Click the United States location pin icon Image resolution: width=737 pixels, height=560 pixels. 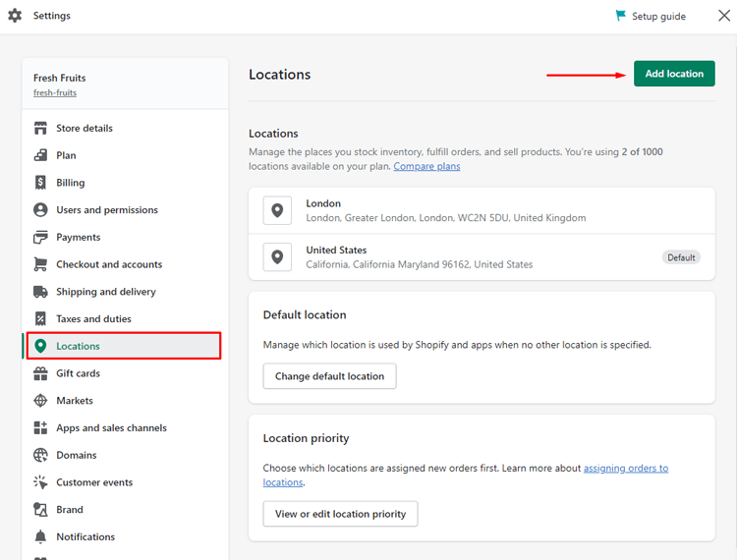(x=277, y=257)
